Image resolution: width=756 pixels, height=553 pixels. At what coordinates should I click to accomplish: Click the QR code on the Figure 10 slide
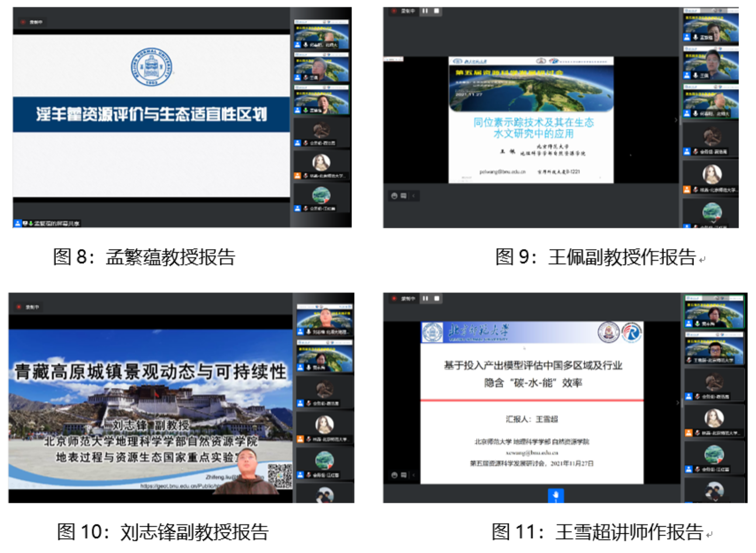[280, 476]
